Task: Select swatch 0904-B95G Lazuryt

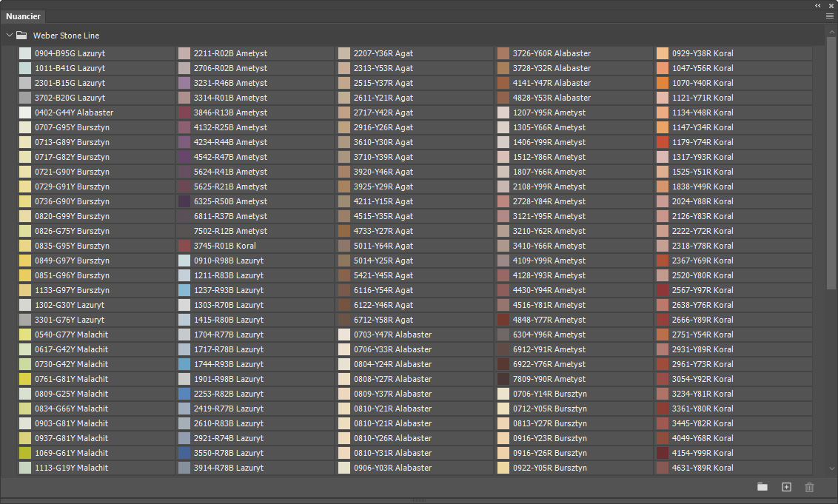Action: pos(95,53)
